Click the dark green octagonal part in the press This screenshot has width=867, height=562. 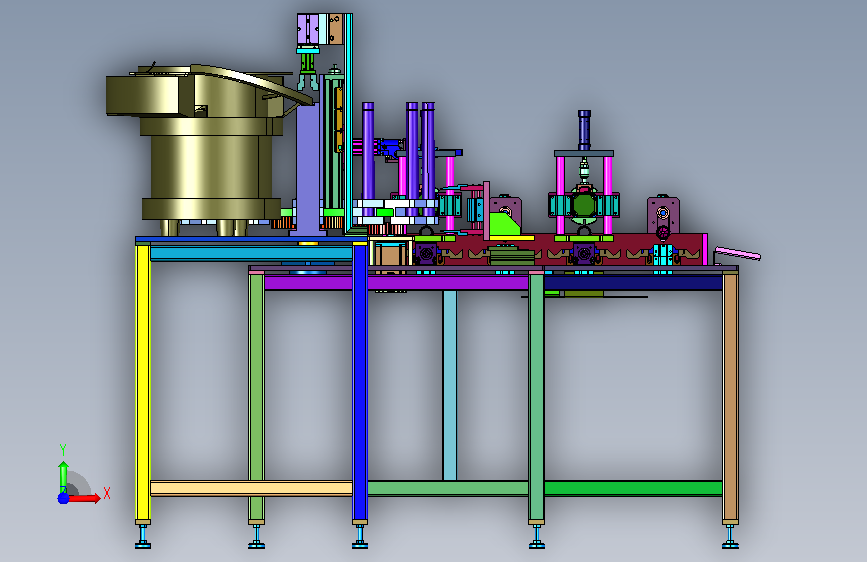point(583,205)
